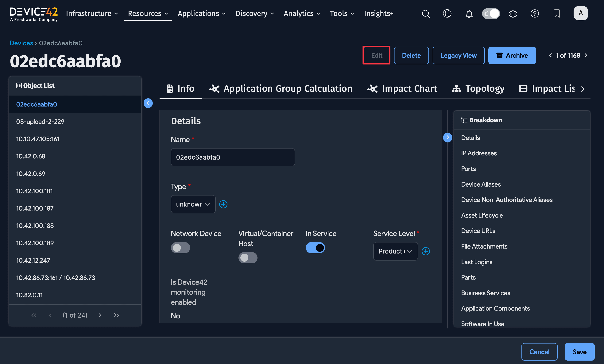Viewport: 604px width, 364px height.
Task: Open the Type dropdown showing unknown
Action: [193, 204]
